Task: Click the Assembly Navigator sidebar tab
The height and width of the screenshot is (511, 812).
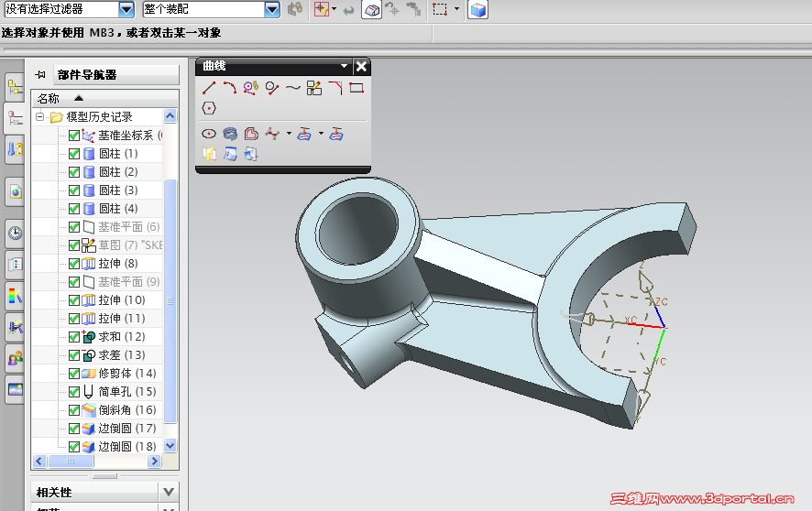Action: coord(15,88)
